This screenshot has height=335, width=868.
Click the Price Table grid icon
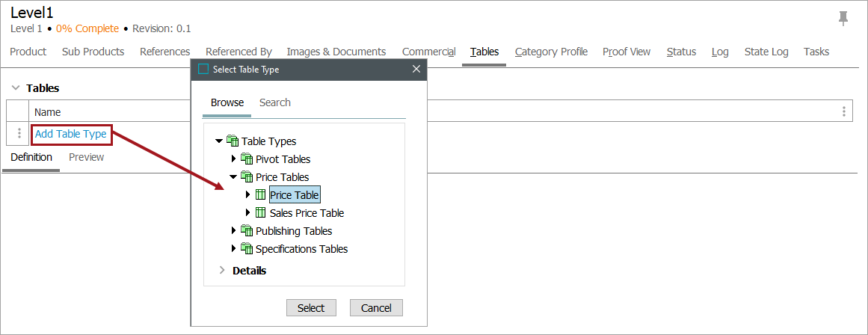click(x=261, y=195)
